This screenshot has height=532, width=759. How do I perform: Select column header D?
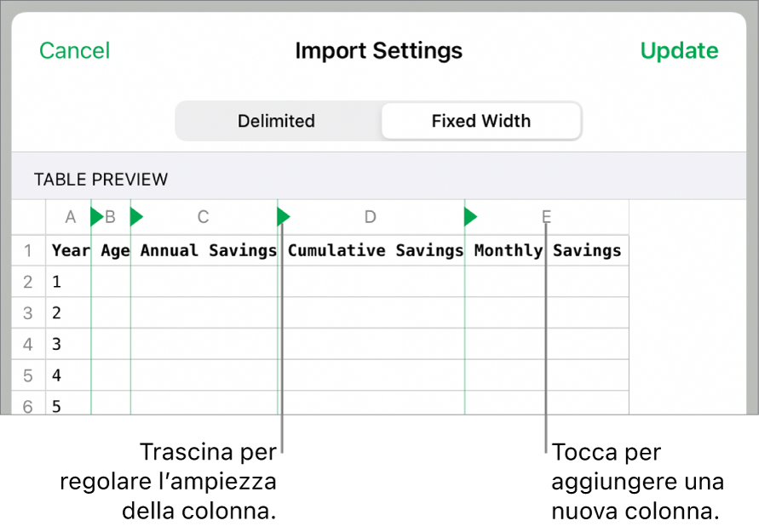tap(370, 218)
